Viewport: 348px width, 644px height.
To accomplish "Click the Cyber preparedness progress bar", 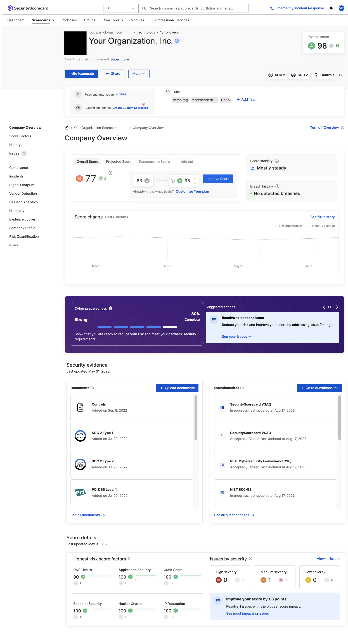I will [x=137, y=327].
